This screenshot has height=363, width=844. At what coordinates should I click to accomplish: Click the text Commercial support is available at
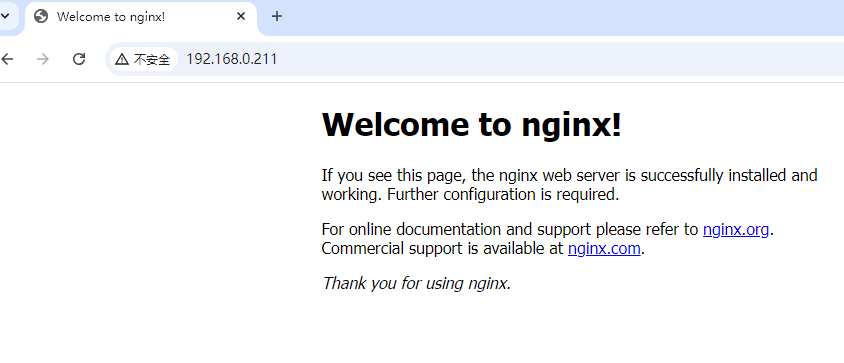coord(442,248)
